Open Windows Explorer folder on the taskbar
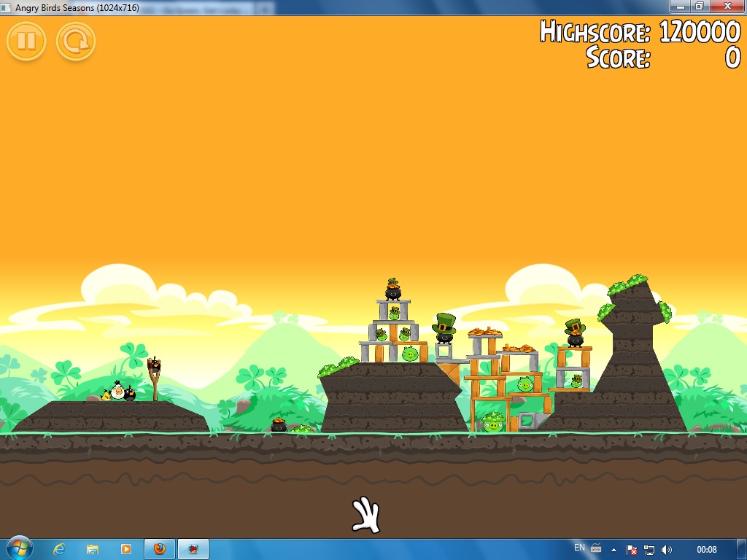Image resolution: width=747 pixels, height=560 pixels. click(93, 548)
